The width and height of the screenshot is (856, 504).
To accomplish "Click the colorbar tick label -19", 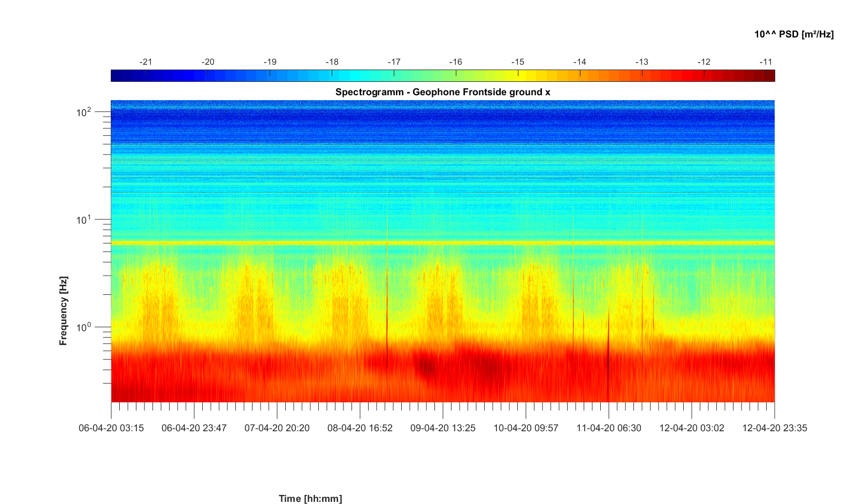I will point(270,62).
